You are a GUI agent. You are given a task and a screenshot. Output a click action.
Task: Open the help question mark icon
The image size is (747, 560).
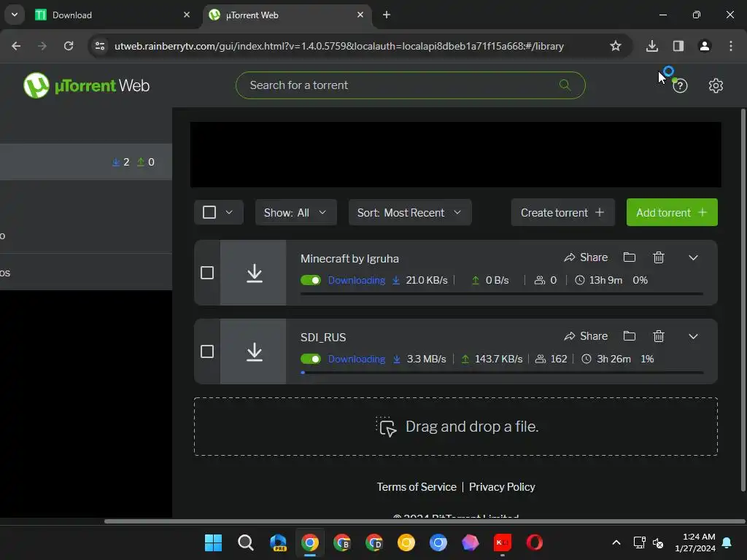click(680, 86)
